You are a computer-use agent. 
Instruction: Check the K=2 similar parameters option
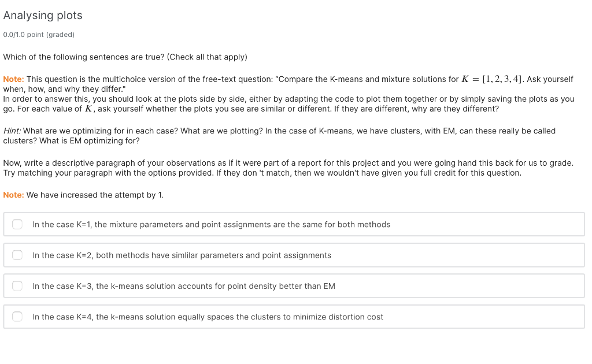[17, 255]
